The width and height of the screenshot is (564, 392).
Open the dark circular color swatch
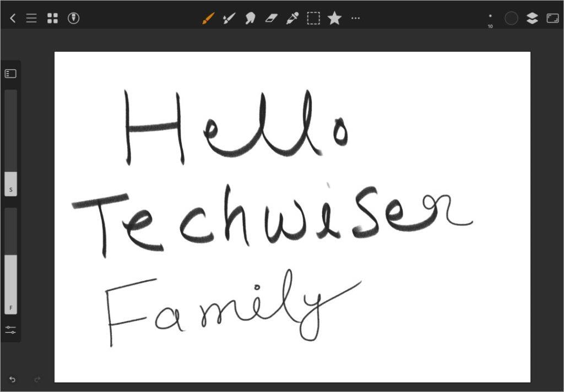tap(511, 18)
